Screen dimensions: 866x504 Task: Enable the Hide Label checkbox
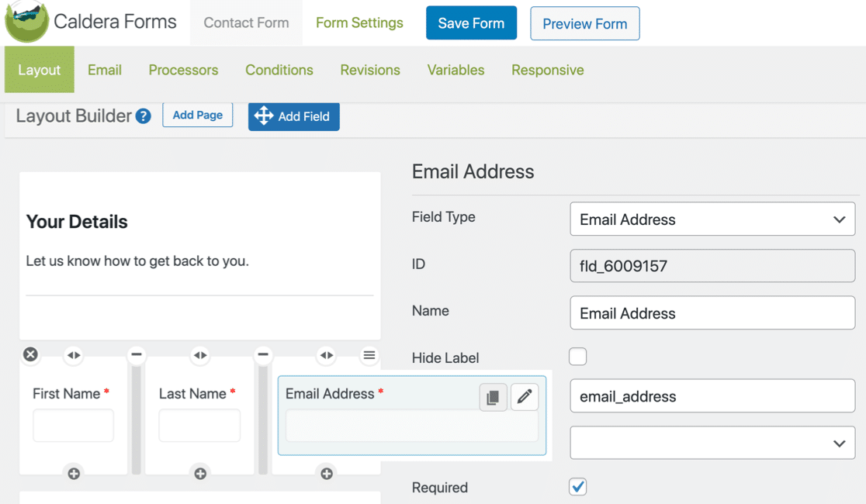[577, 357]
